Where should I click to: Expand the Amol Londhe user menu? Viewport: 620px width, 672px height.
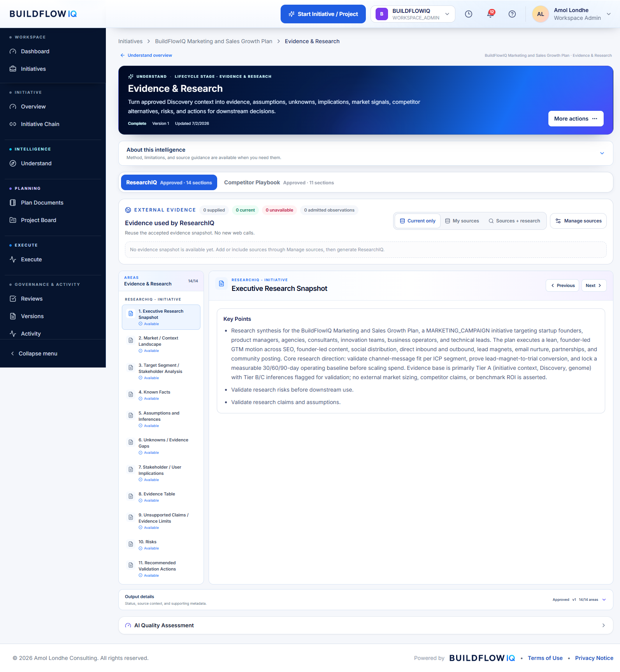[572, 14]
